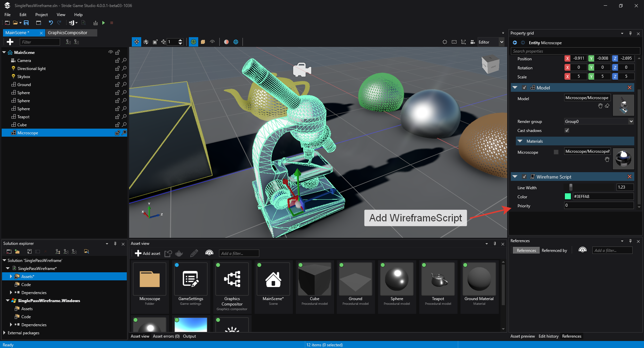644x348 pixels.
Task: Click the Add asset button
Action: 148,254
